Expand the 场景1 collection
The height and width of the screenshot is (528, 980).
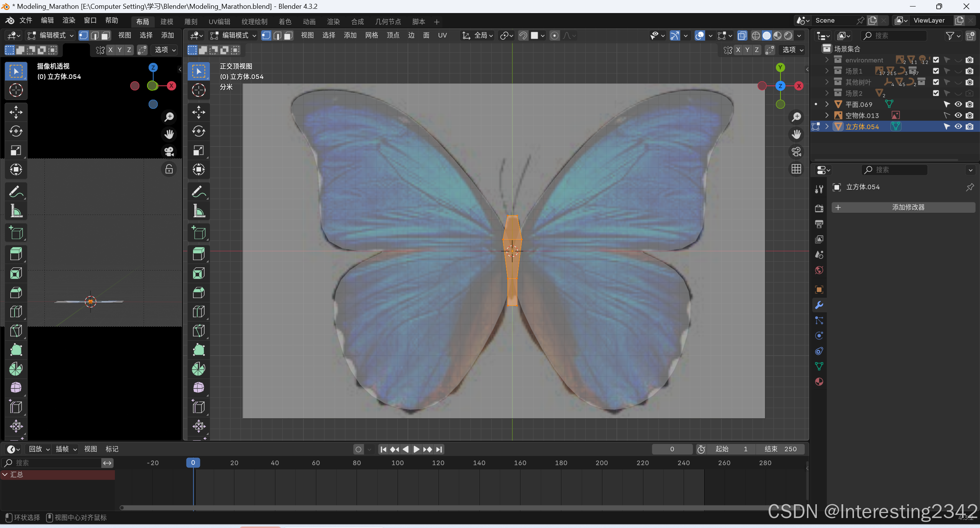(827, 71)
